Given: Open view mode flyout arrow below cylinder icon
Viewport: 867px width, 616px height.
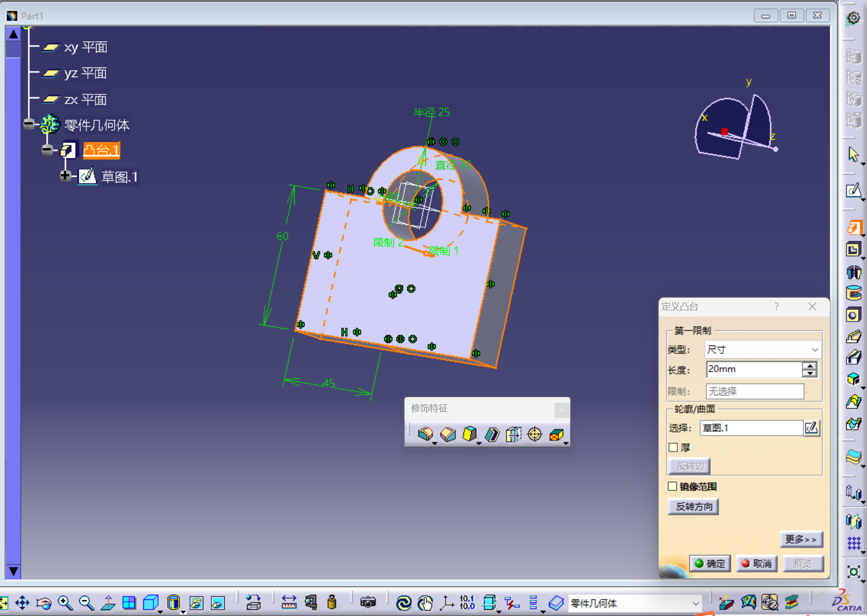Looking at the screenshot, I should (183, 612).
